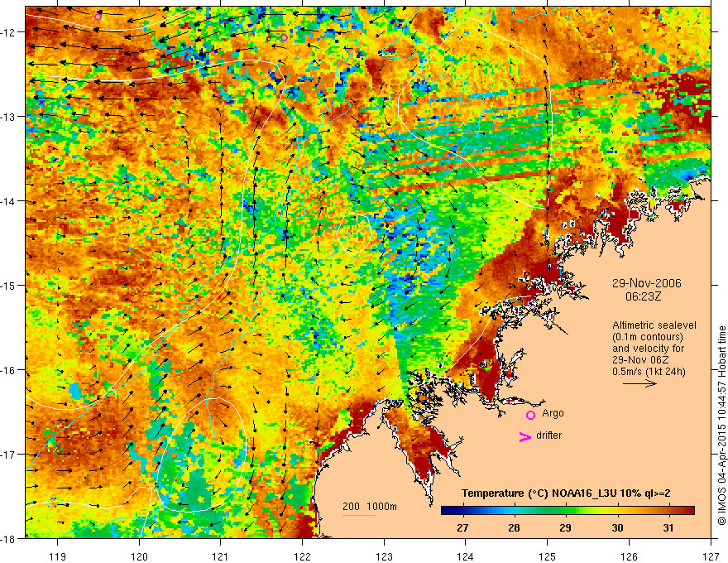This screenshot has width=728, height=563.
Task: Click the dark red end of temperature scale
Action: coord(691,511)
